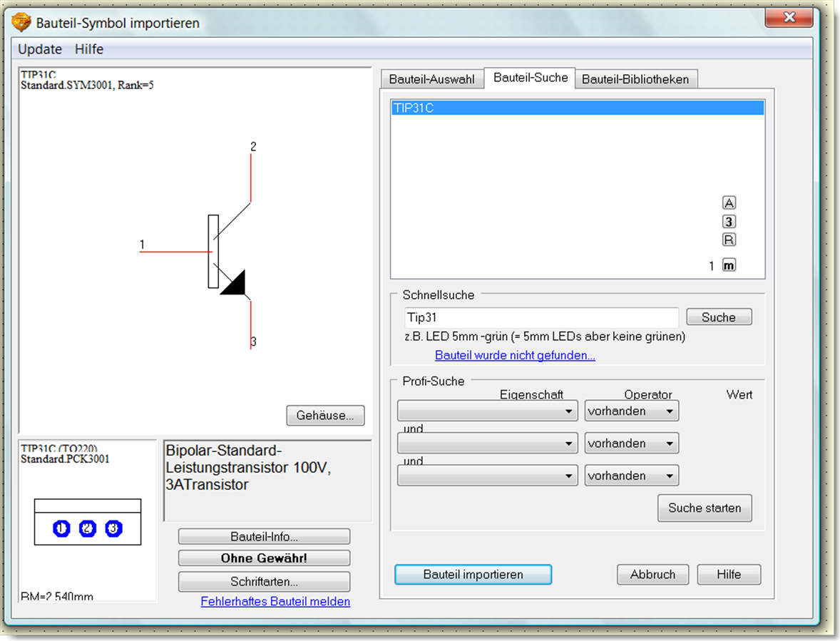Click pad 1 in the TO220 footprint preview
Screen dimensions: 840x641
click(x=61, y=528)
